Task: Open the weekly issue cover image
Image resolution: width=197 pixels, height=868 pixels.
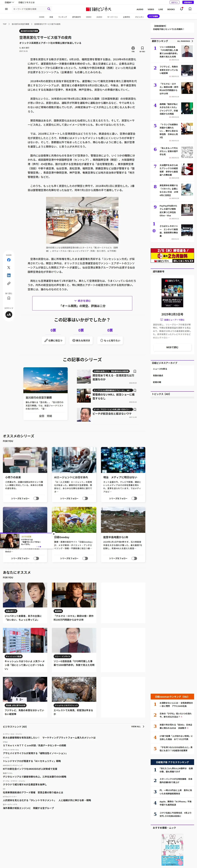Action: [172, 293]
